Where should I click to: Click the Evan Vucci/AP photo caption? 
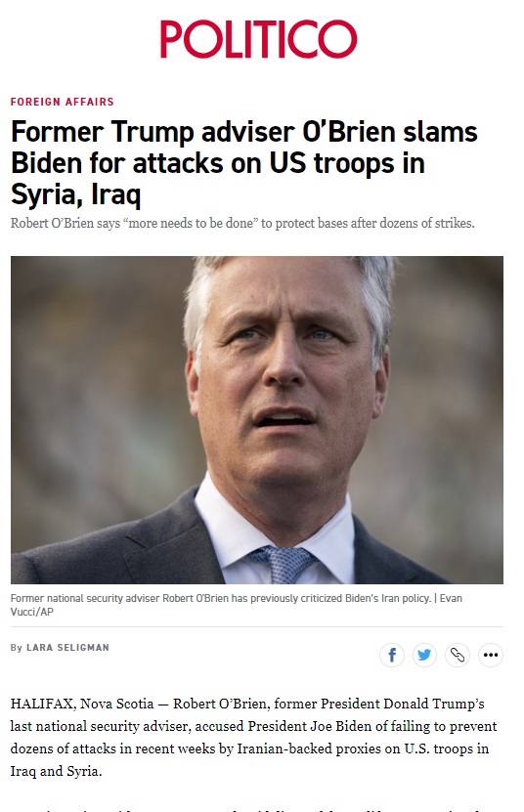point(237,605)
